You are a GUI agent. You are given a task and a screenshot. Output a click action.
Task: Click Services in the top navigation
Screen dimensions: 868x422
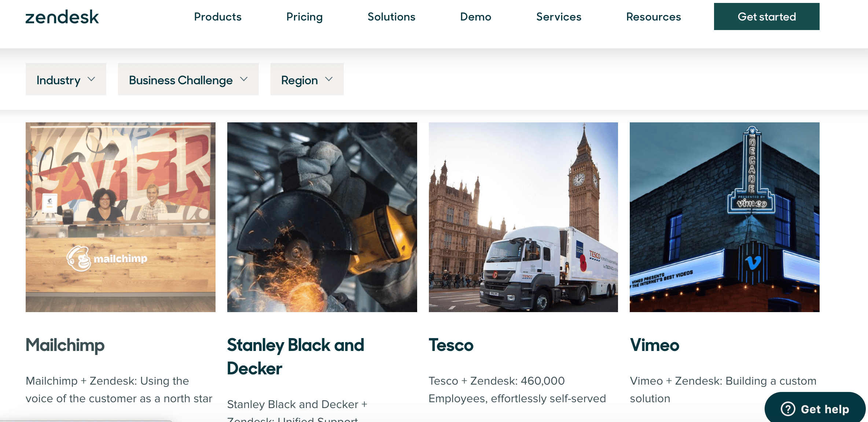[558, 17]
